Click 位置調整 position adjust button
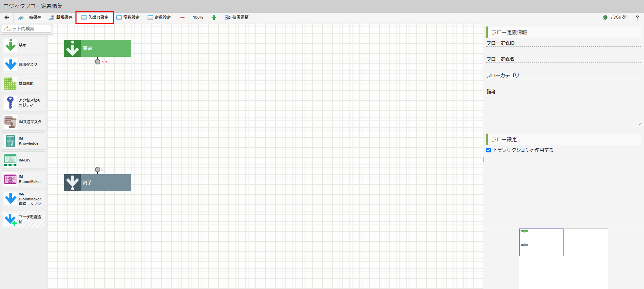The image size is (644, 289). 237,17
